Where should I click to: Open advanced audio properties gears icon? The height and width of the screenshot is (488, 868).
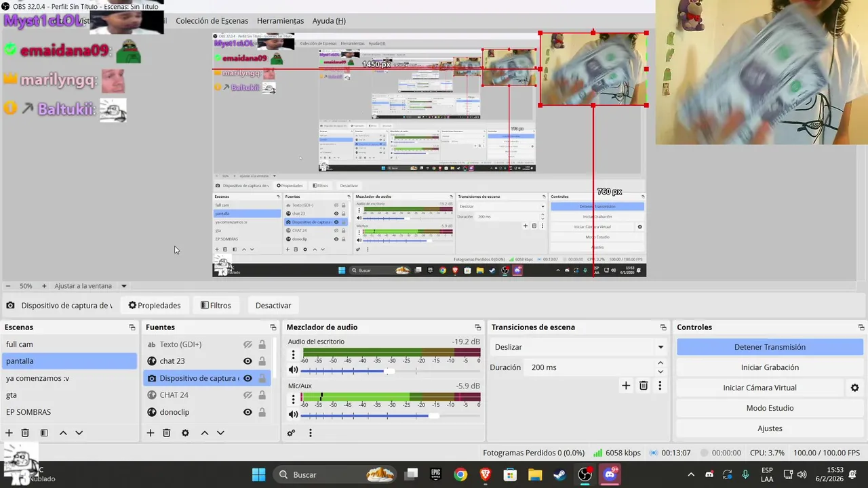click(x=292, y=433)
